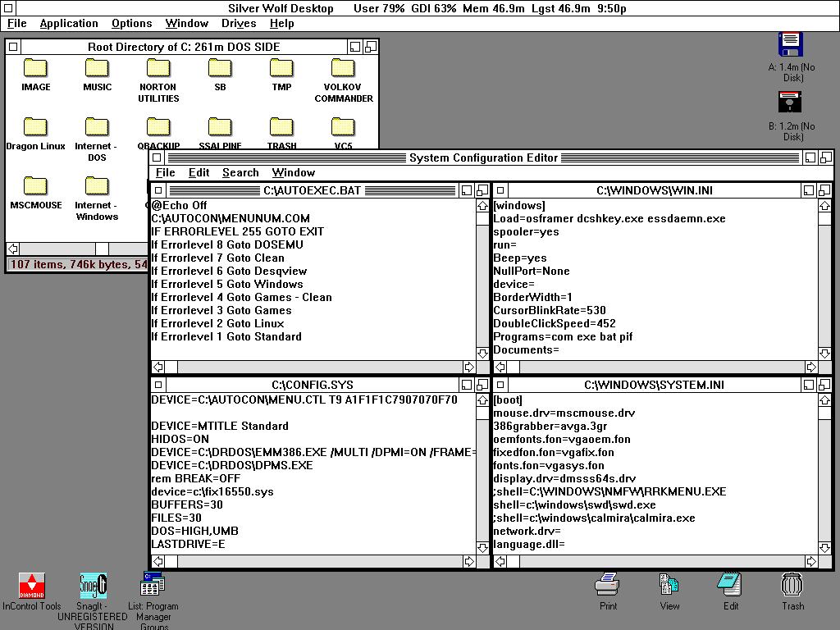Open the VOLKOV COMMANDER folder
The image size is (840, 630).
tap(343, 68)
